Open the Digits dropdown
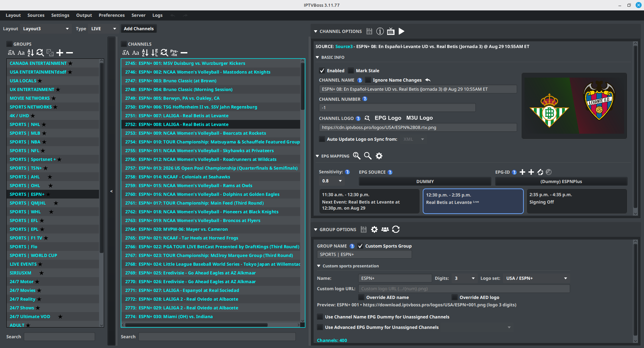Viewport: 644px width, 348px height. coord(464,278)
